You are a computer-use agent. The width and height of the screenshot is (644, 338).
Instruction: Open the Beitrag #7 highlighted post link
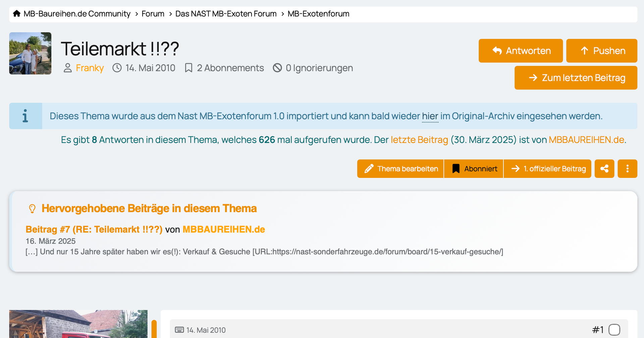point(94,230)
